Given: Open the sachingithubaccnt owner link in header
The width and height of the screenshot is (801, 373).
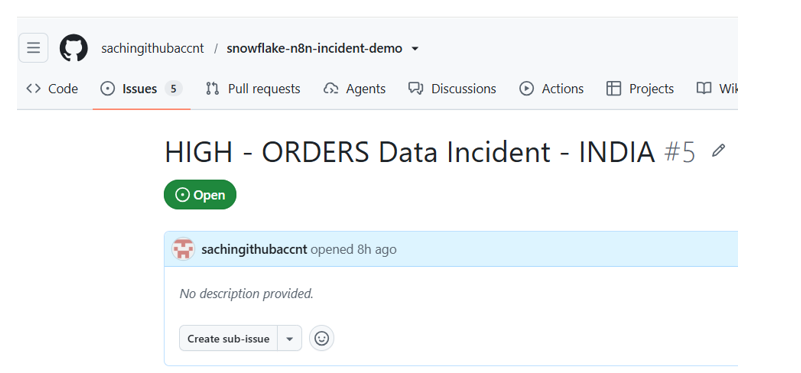Looking at the screenshot, I should (152, 49).
